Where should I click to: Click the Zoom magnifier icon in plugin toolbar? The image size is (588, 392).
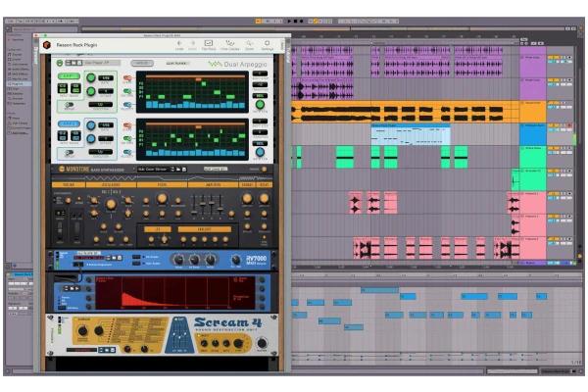pyautogui.click(x=249, y=43)
